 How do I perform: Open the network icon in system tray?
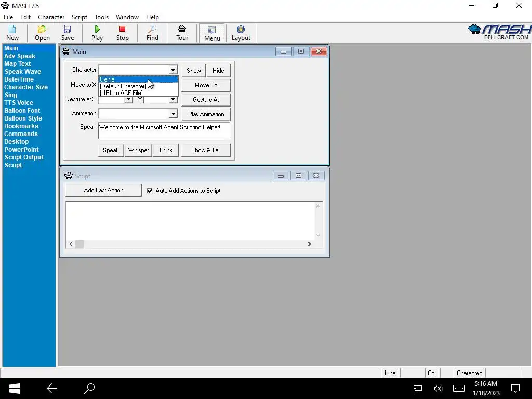click(418, 389)
